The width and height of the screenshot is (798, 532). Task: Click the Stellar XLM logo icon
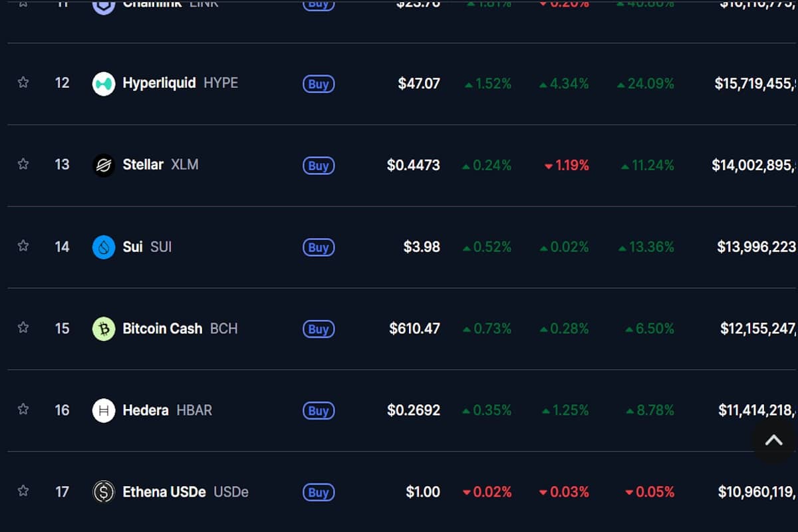104,166
